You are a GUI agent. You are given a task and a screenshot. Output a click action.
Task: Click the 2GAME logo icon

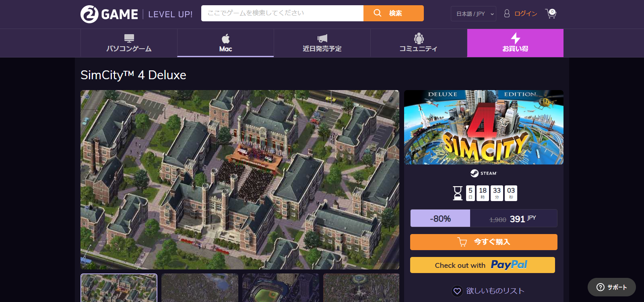[89, 14]
